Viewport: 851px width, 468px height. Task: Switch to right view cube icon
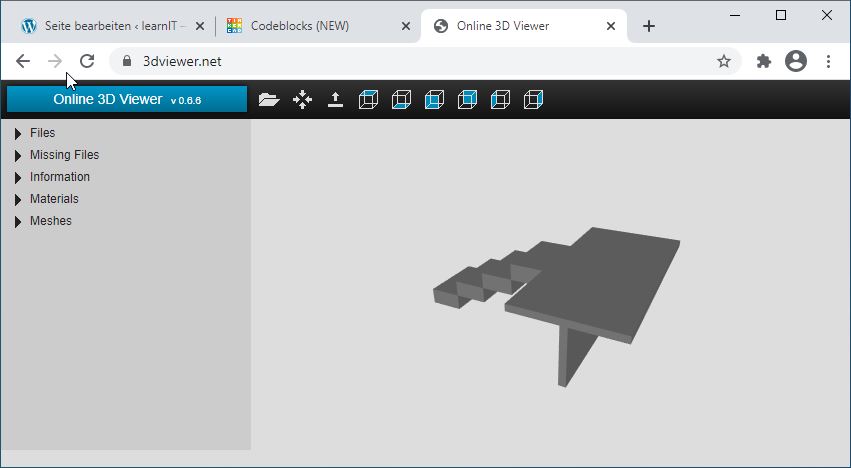tap(534, 99)
